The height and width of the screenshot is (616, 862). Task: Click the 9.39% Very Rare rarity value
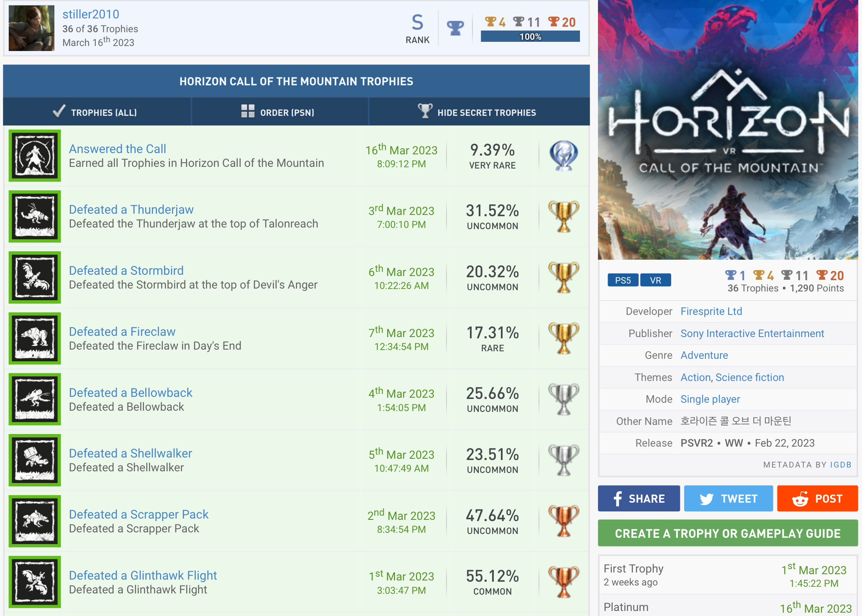pyautogui.click(x=493, y=156)
